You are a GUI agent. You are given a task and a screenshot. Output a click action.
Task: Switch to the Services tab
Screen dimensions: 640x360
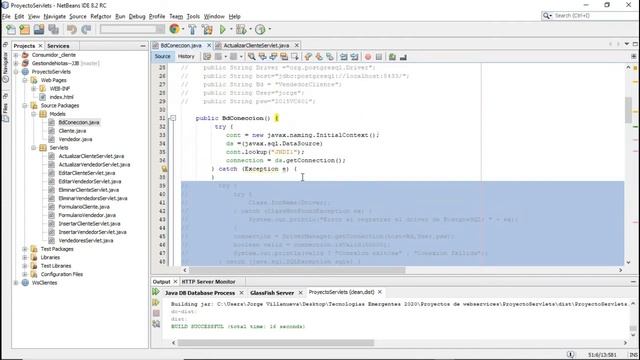coord(58,46)
